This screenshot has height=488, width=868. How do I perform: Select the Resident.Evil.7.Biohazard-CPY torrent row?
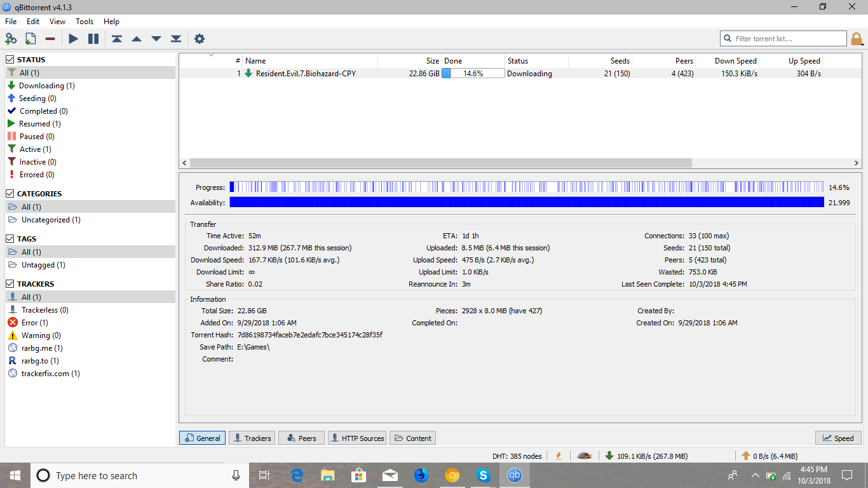(x=519, y=74)
